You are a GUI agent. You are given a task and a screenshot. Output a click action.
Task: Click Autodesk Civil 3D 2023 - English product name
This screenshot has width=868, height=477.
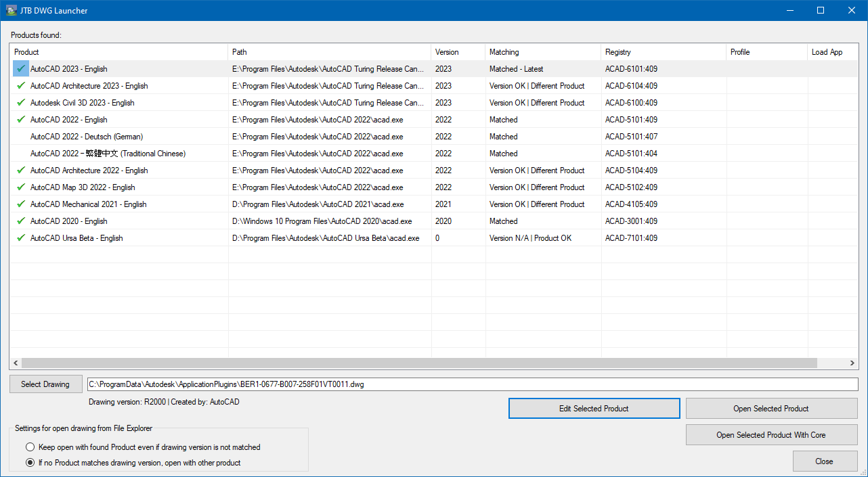click(83, 103)
